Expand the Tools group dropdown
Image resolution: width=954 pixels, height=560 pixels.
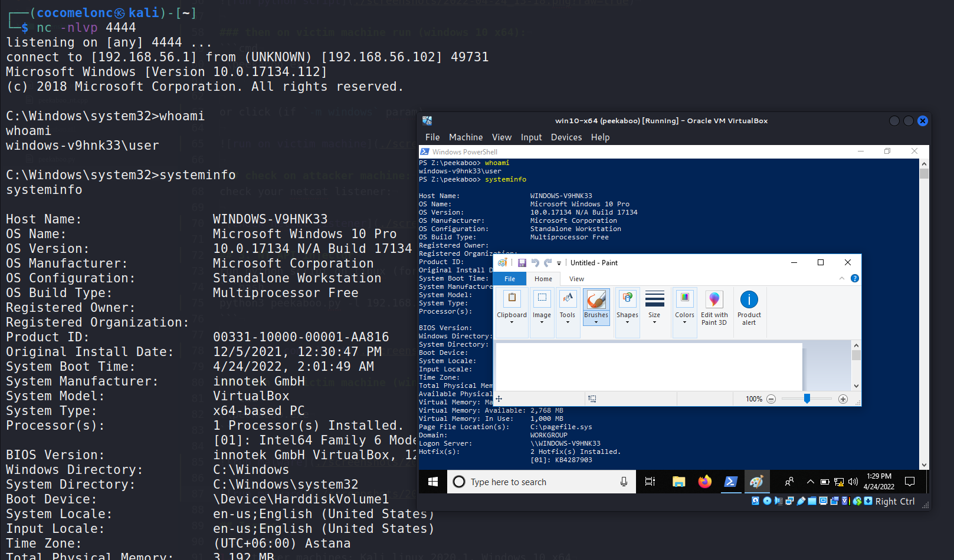568,322
